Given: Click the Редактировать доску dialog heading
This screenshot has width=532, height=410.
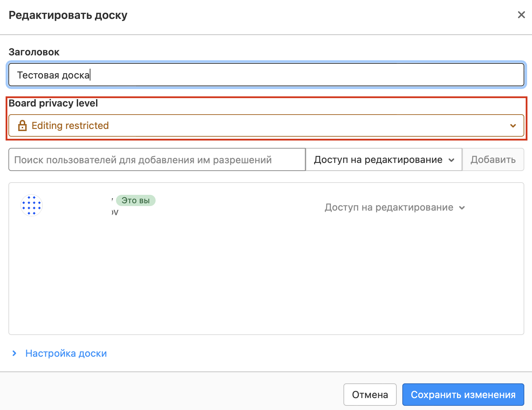Looking at the screenshot, I should 68,15.
